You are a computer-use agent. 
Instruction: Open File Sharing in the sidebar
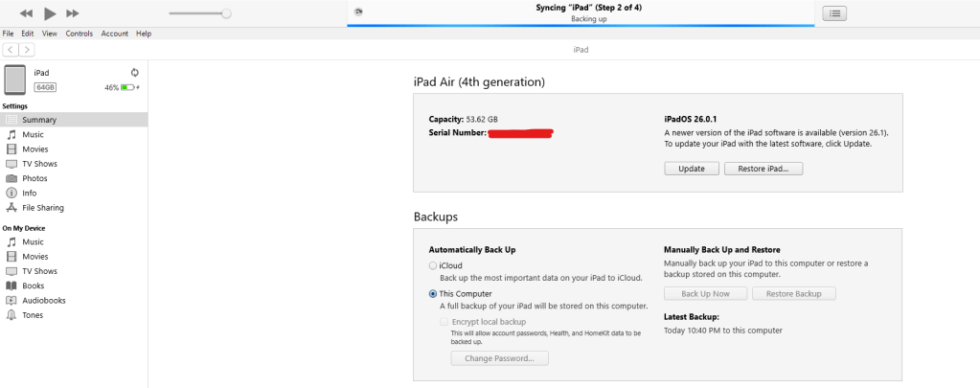click(x=43, y=208)
